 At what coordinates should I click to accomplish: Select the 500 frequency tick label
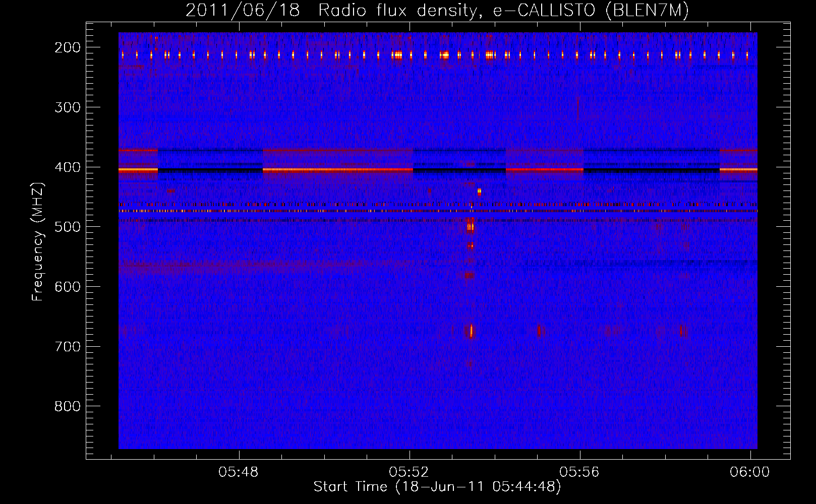[68, 227]
